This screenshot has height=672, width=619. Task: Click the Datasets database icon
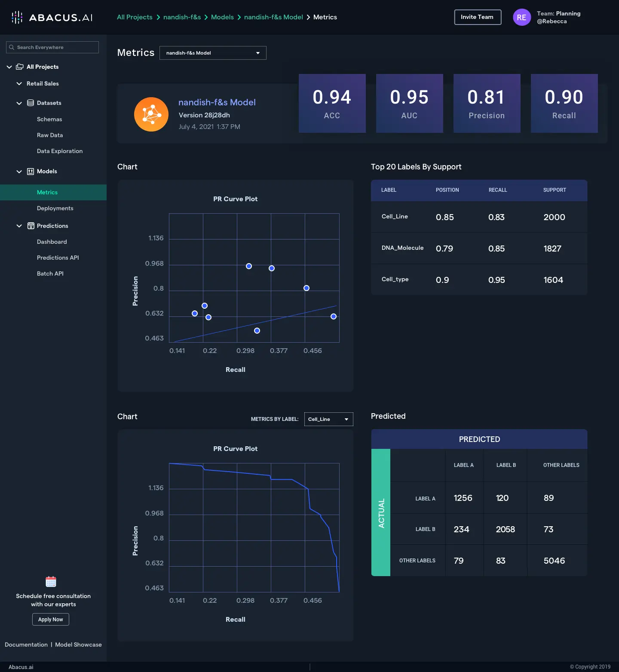(31, 103)
